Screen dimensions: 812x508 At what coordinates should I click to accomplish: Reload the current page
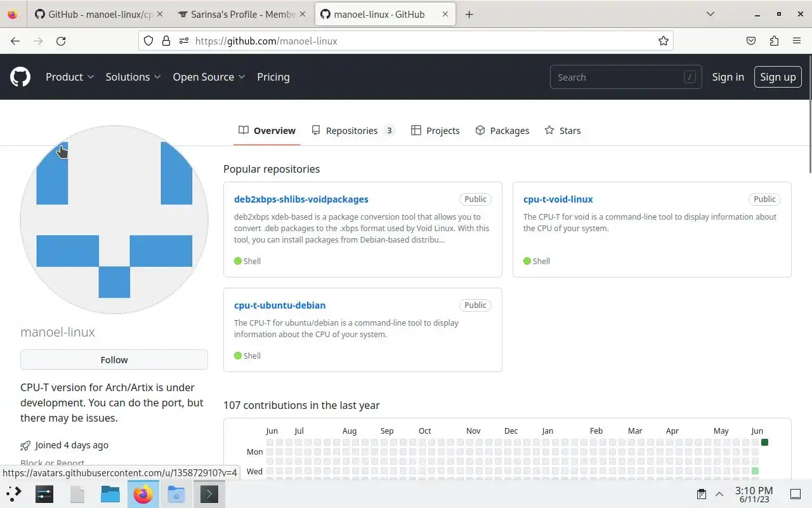(x=61, y=41)
